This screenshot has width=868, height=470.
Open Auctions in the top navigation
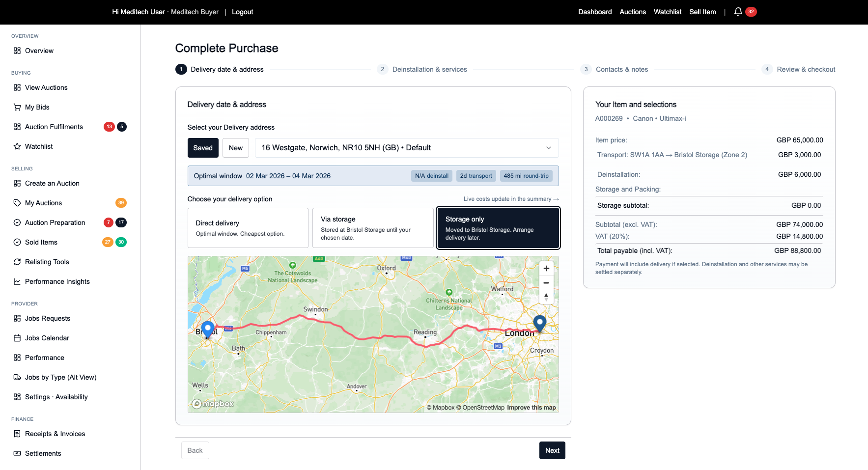632,12
